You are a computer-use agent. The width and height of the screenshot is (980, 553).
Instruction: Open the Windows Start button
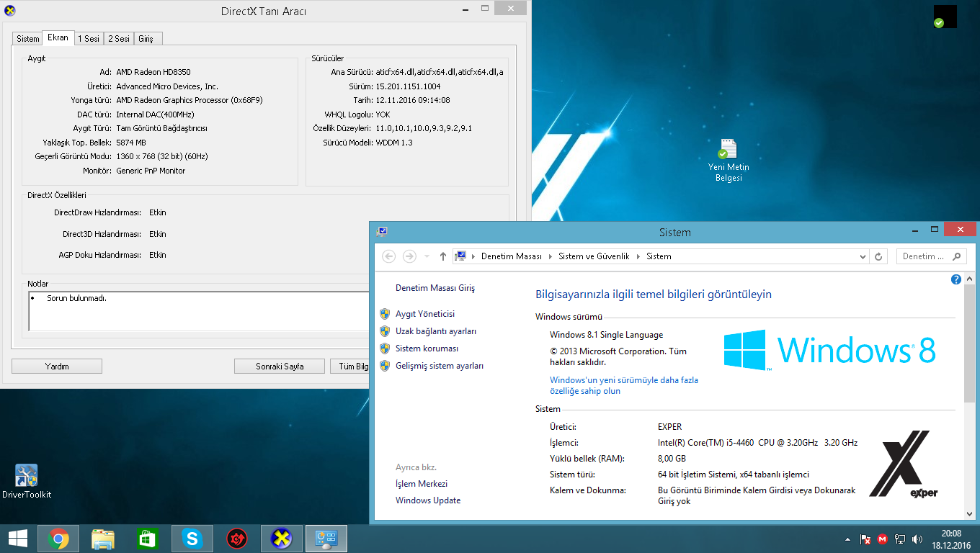17,539
